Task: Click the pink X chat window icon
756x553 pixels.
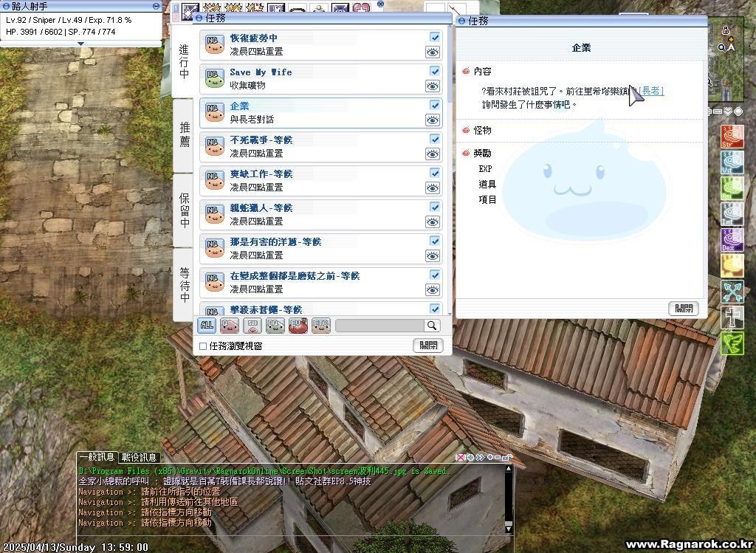Action: pyautogui.click(x=461, y=458)
